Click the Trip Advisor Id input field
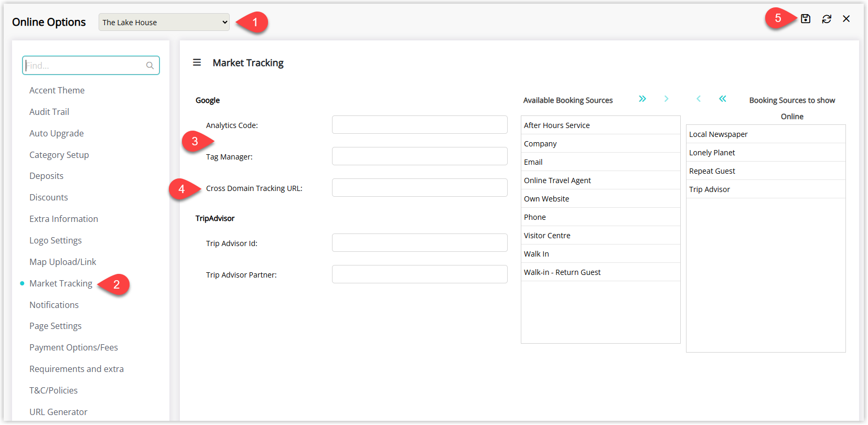868x425 pixels. click(x=420, y=243)
